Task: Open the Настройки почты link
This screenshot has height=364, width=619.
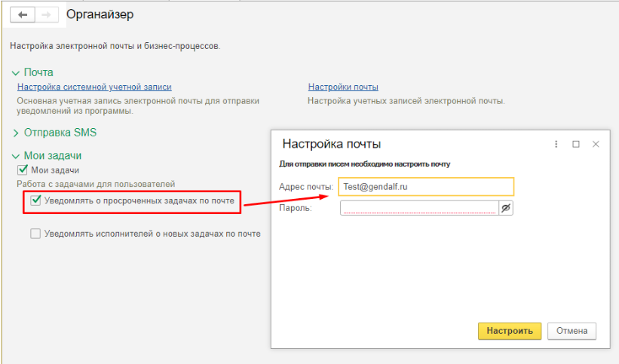Action: (x=343, y=87)
